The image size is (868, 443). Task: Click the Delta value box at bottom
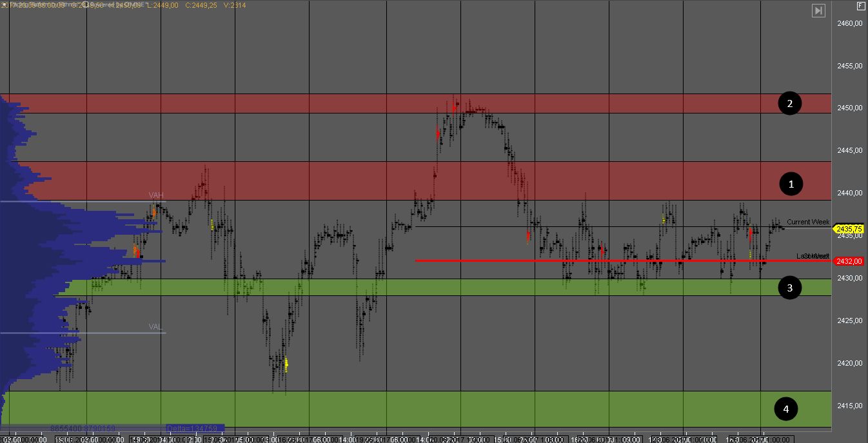195,428
